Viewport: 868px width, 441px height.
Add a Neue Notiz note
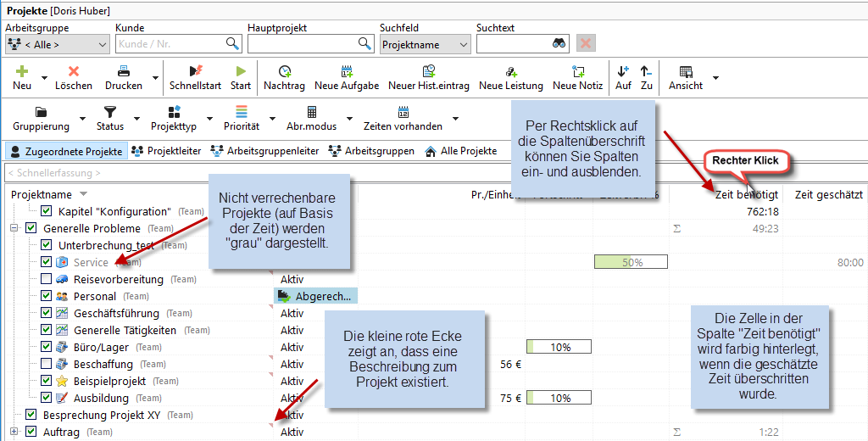click(x=577, y=72)
